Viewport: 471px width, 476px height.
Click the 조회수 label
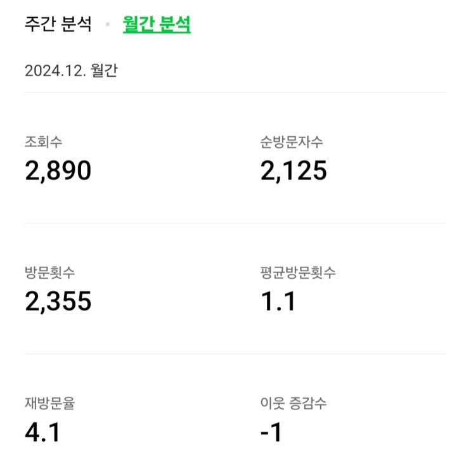(43, 143)
